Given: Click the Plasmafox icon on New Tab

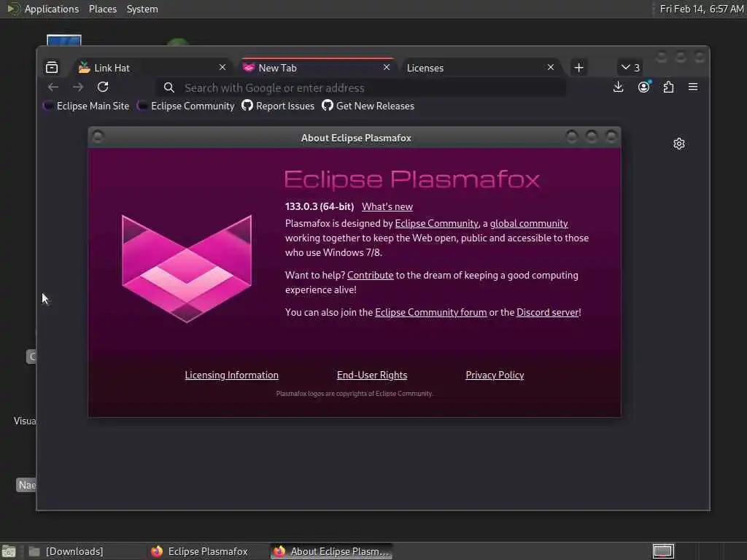Looking at the screenshot, I should pos(249,68).
